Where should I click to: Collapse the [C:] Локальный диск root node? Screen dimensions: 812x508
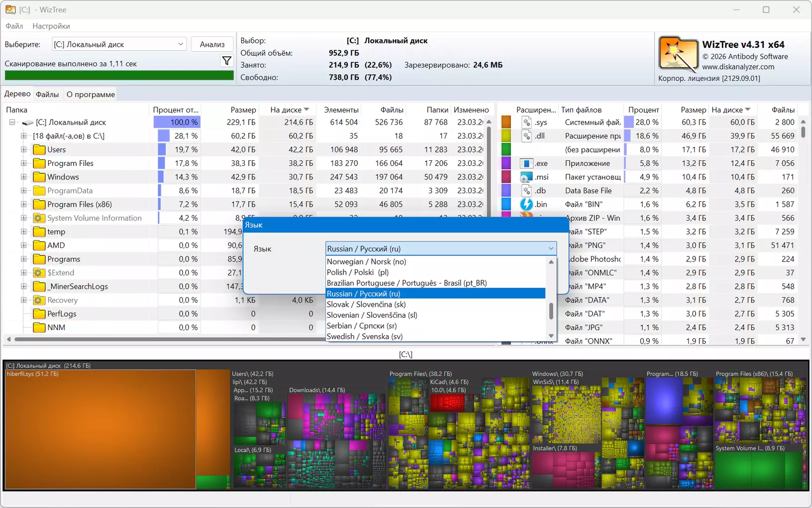[12, 123]
